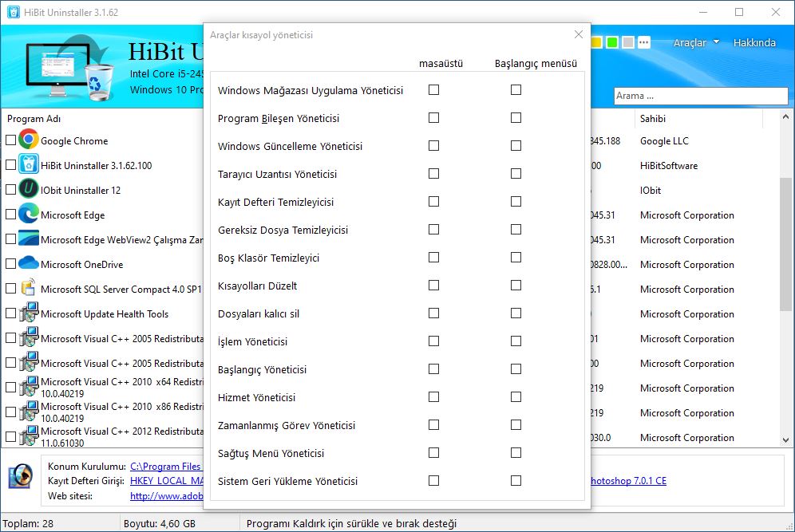Click the Visual C++ 2012 installer icon
This screenshot has height=532, width=795.
pos(29,435)
